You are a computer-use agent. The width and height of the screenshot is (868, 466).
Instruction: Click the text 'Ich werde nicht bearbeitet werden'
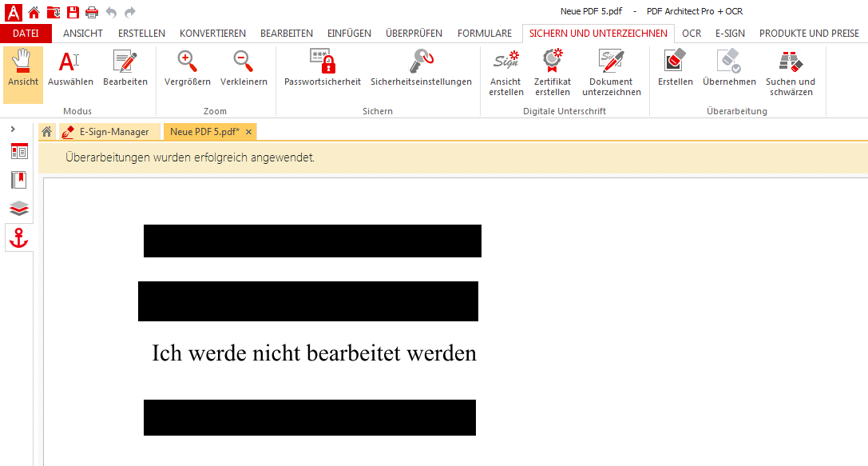point(314,353)
